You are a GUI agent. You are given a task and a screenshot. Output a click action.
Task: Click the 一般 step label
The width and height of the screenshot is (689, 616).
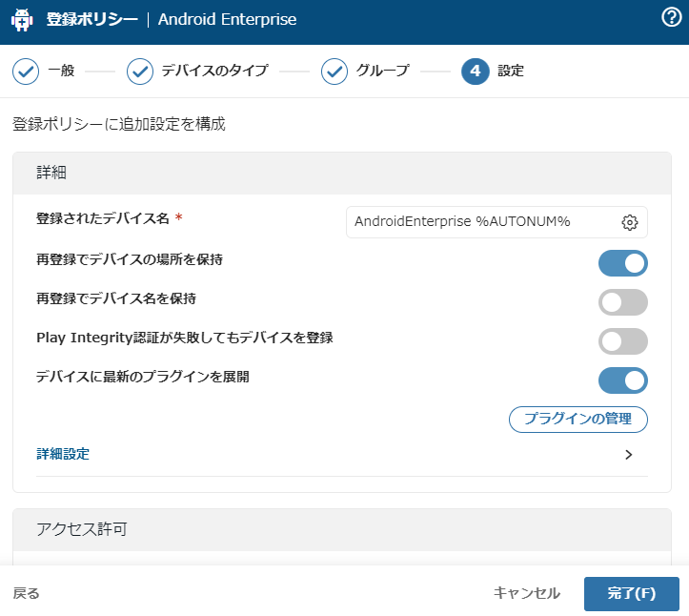[61, 71]
